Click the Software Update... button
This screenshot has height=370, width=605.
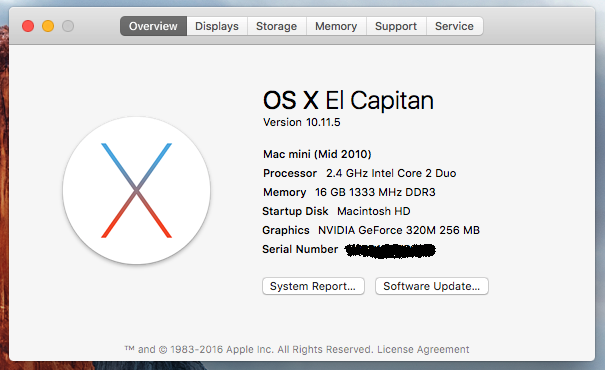click(431, 286)
